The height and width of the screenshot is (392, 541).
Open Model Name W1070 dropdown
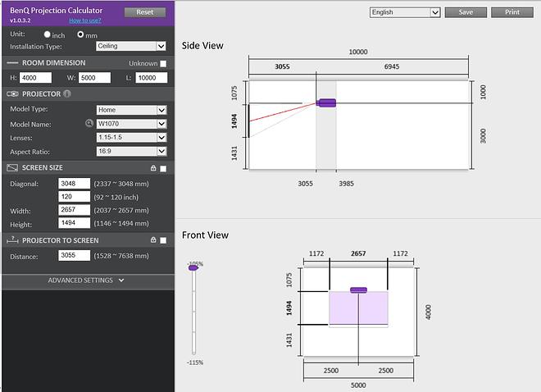tap(131, 124)
